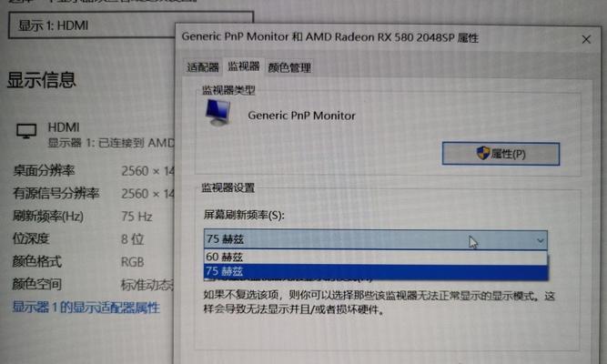The image size is (607, 364).
Task: Click the 屏幕刷新频率(S) label
Action: pos(244,215)
